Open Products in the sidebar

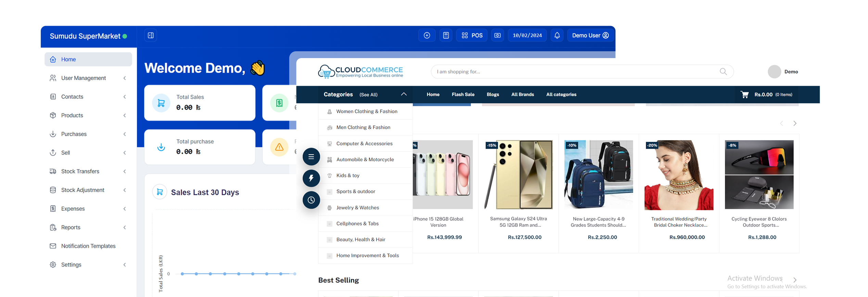[88, 115]
